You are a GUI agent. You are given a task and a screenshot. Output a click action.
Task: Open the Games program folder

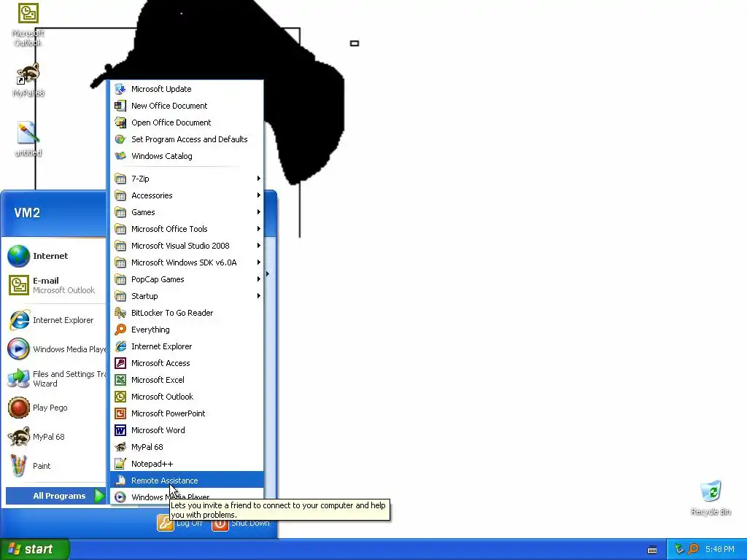point(187,212)
